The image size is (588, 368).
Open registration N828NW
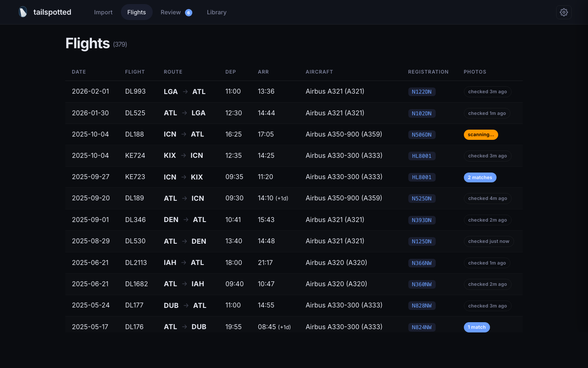(x=422, y=305)
